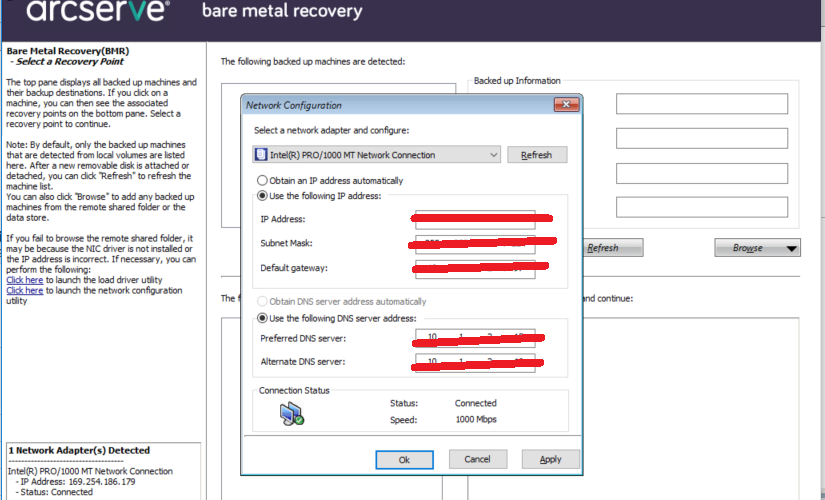Click the second Backed up Information field
This screenshot has height=500, width=825.
[x=702, y=138]
